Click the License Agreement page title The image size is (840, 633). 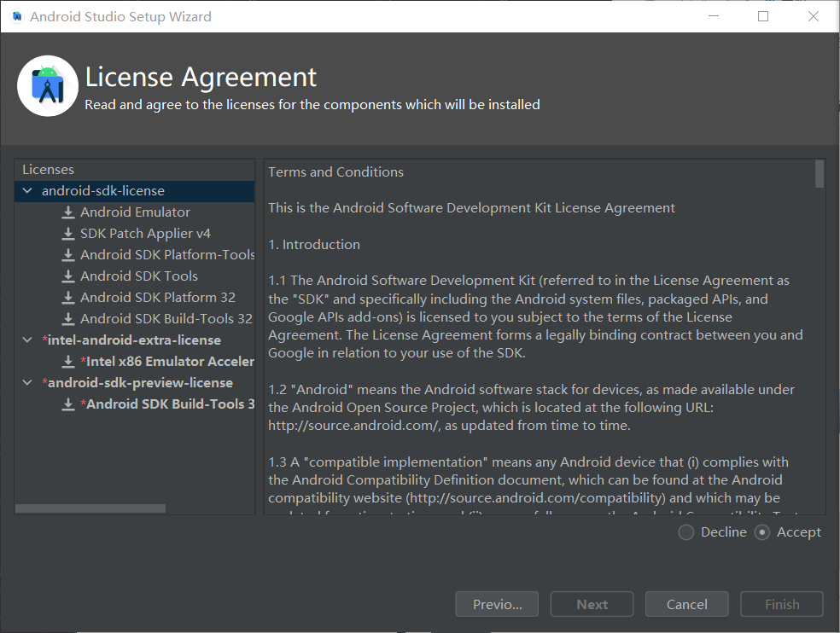[201, 77]
